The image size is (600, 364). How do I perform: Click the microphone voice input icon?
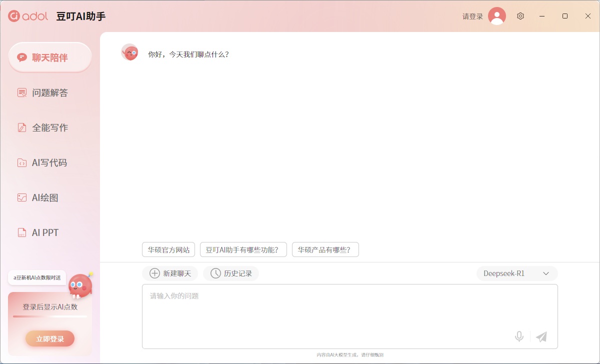pyautogui.click(x=519, y=336)
